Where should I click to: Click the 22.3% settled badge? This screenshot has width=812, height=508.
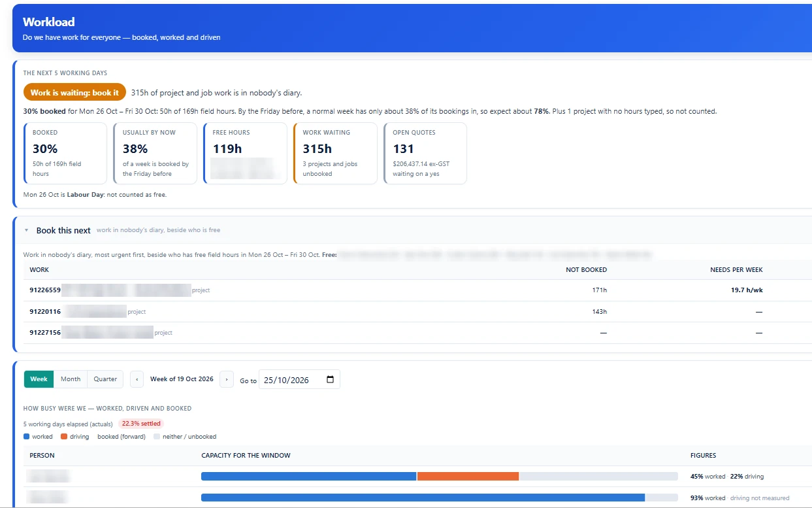141,424
